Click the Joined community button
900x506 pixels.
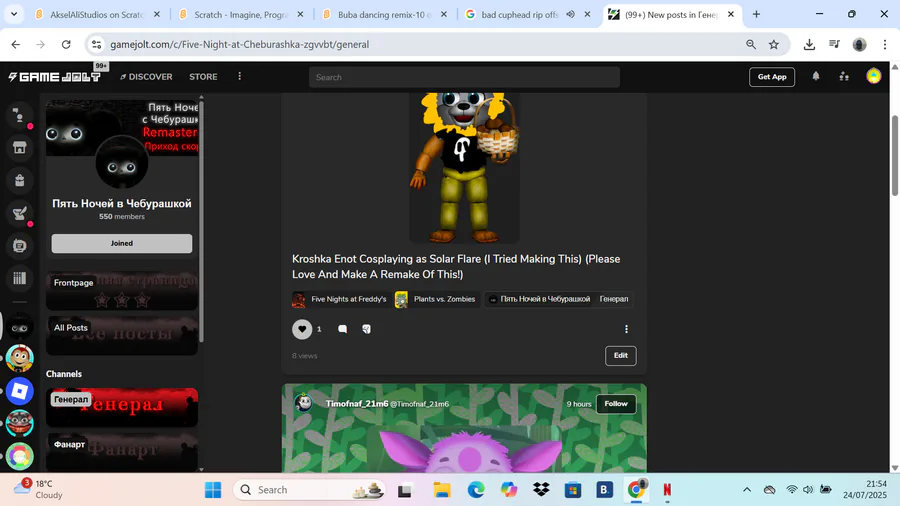(x=122, y=243)
